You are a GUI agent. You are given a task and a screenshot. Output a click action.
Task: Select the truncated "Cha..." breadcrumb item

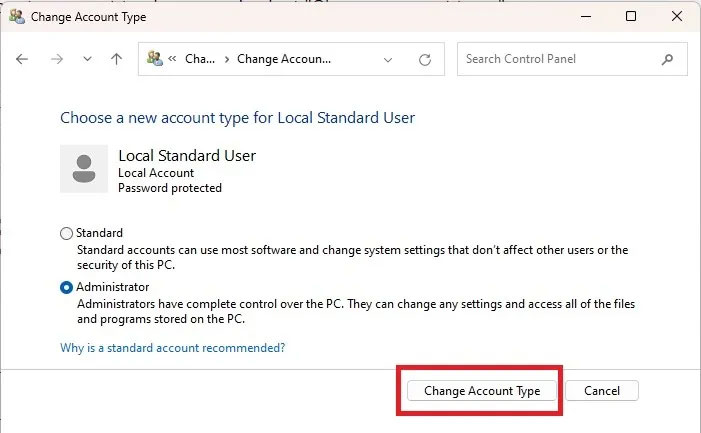[x=200, y=59]
